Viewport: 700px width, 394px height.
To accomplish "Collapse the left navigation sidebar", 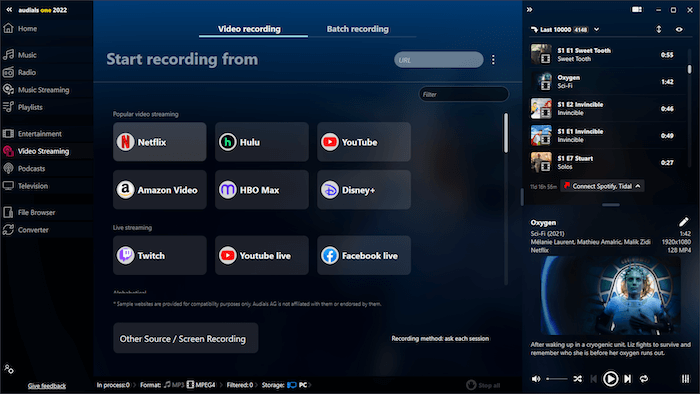I will tap(9, 9).
